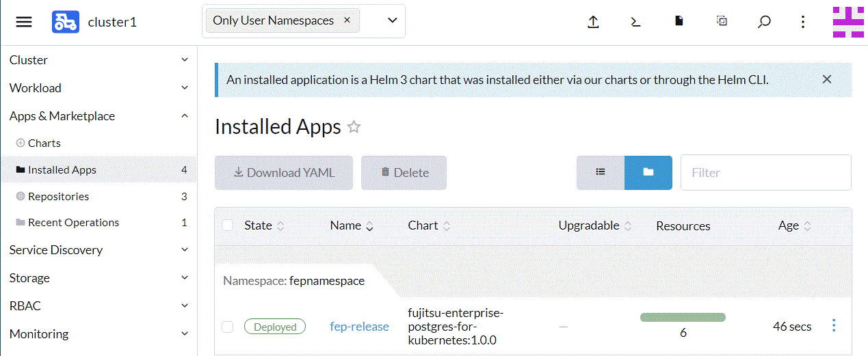The width and height of the screenshot is (868, 356).
Task: Click the Download YAML button
Action: click(284, 173)
